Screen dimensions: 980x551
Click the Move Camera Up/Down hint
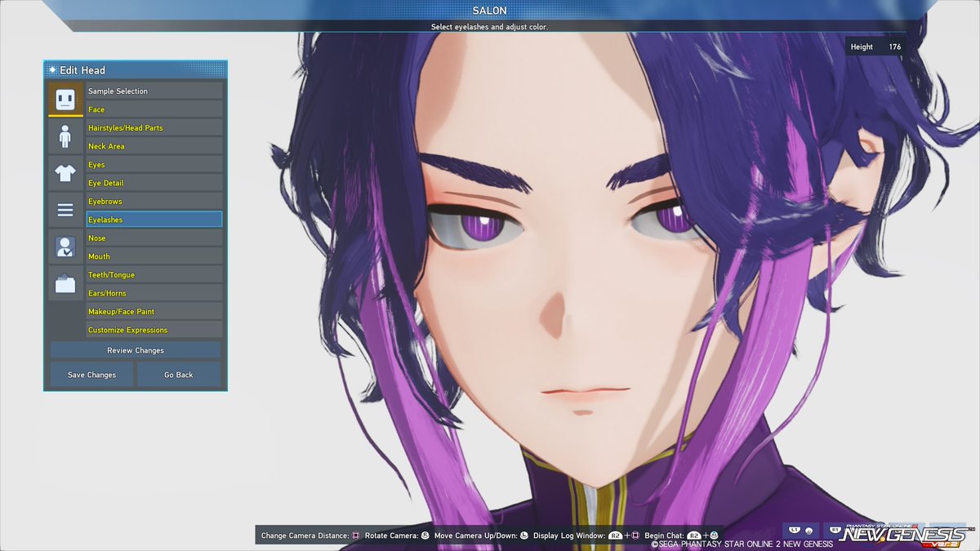pyautogui.click(x=481, y=535)
